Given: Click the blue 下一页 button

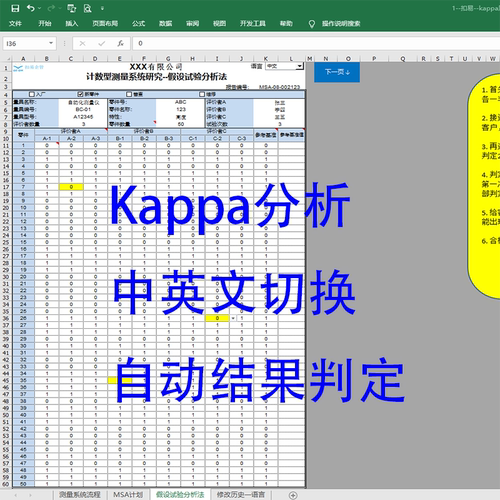Looking at the screenshot, I should click(337, 72).
